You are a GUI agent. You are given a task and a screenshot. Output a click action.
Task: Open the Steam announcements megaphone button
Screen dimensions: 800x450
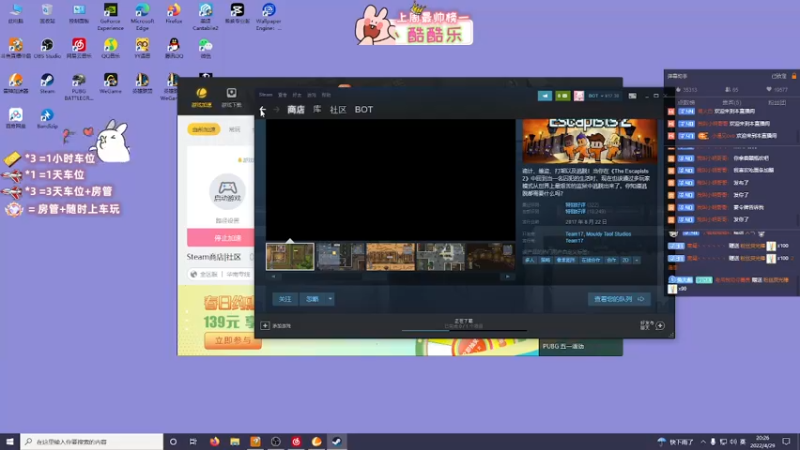click(x=544, y=95)
